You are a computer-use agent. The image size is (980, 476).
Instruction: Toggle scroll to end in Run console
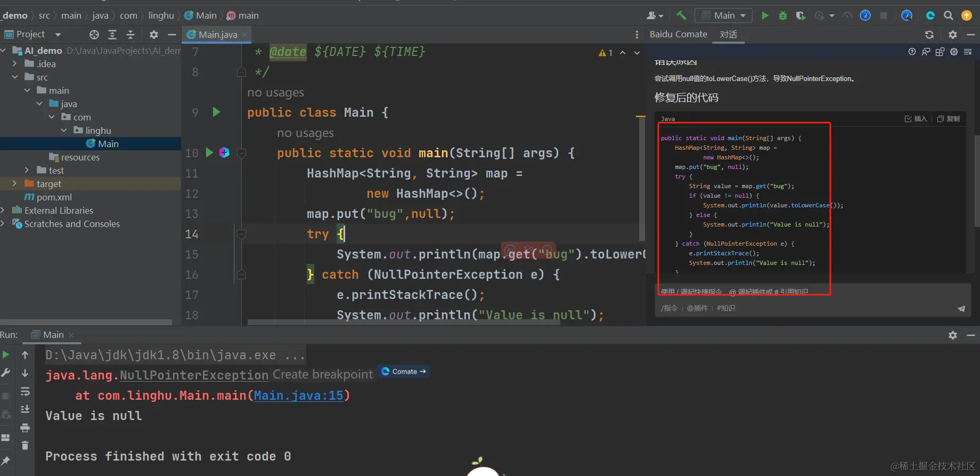[x=25, y=409]
